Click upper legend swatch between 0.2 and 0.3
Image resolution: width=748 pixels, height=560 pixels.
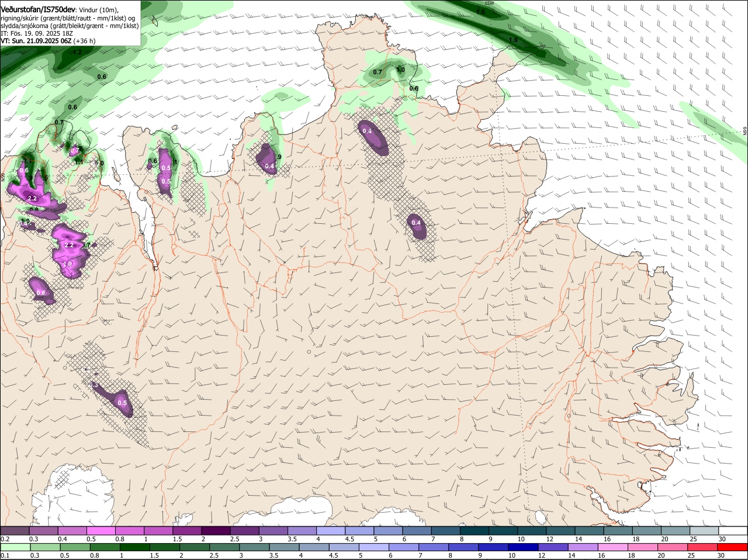(15, 530)
